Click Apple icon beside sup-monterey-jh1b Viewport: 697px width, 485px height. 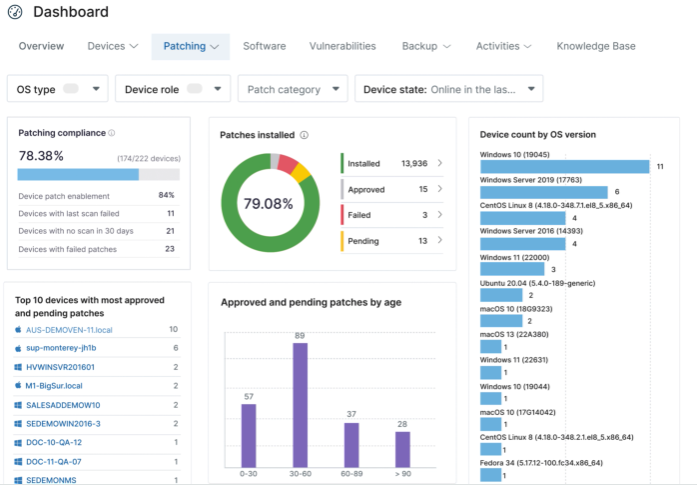(18, 348)
